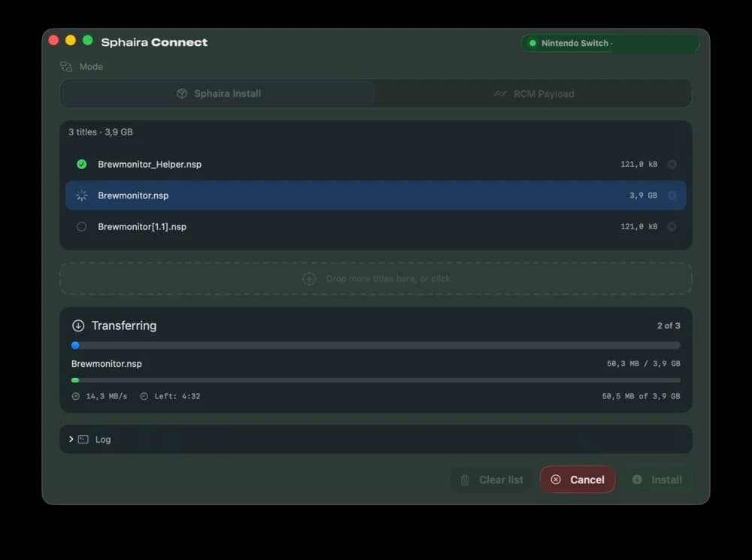Viewport: 752px width, 560px height.
Task: Select the Brewmonitor.nsp row in the title list
Action: point(375,195)
